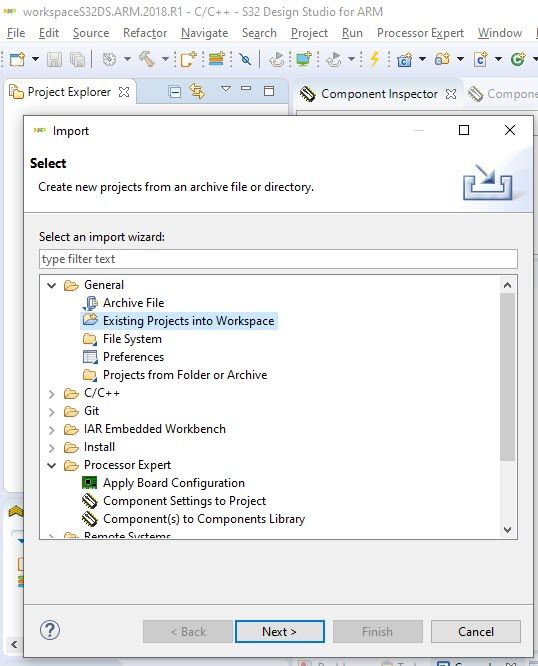The height and width of the screenshot is (666, 538).
Task: Open the File menu
Action: 16,33
